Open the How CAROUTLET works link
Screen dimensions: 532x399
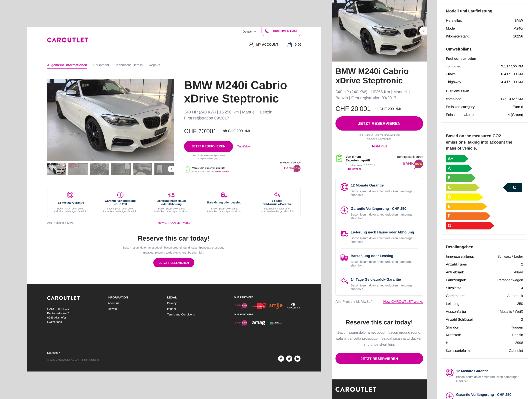click(174, 223)
